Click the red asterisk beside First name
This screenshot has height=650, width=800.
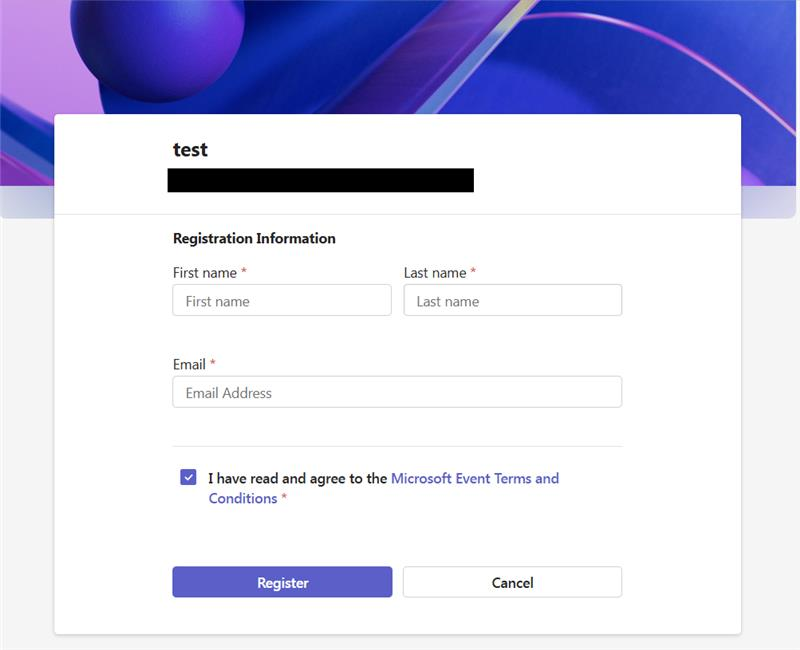244,273
